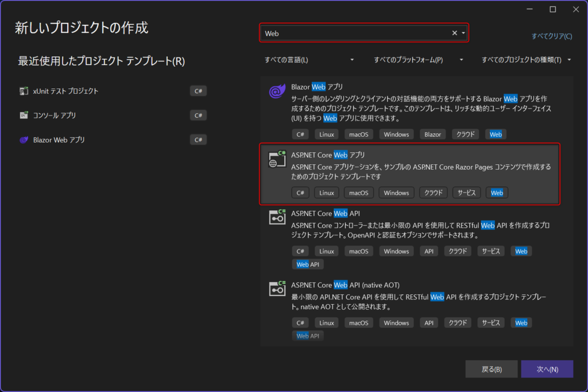Image resolution: width=588 pixels, height=392 pixels.
Task: Click the console app icon in recent templates
Action: coord(24,116)
